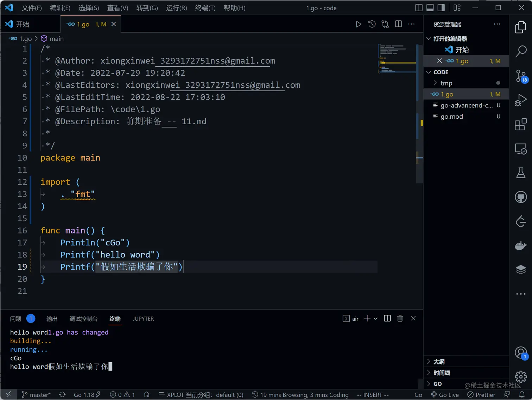The width and height of the screenshot is (532, 400).
Task: Delete the terminal with trash icon
Action: [x=400, y=318]
